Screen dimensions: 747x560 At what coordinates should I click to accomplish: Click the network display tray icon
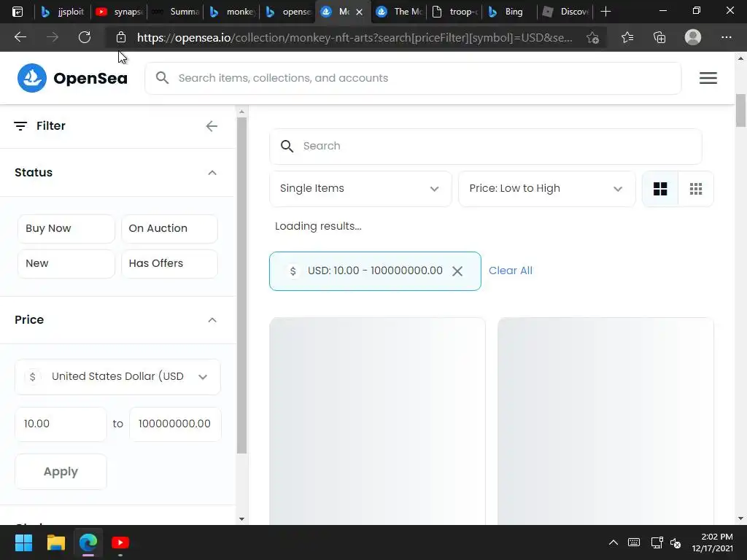657,542
